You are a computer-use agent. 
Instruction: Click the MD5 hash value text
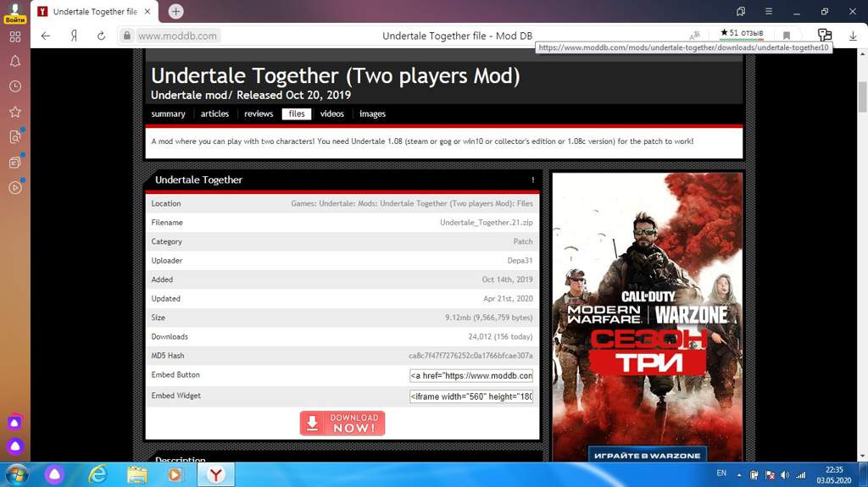coord(470,356)
